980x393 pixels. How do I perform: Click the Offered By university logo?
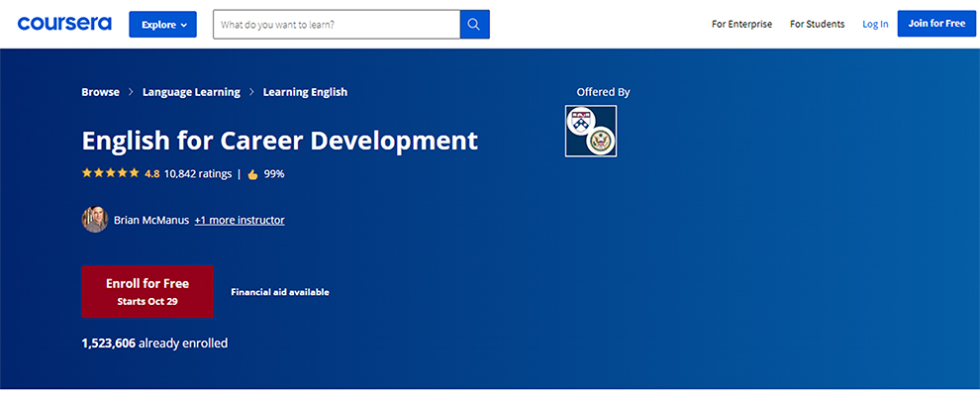click(591, 132)
